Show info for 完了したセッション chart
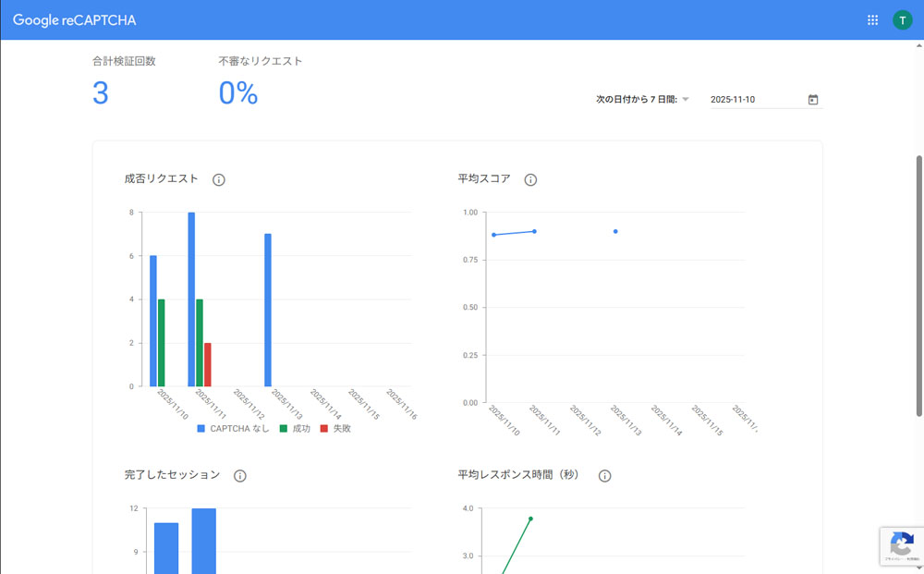The image size is (924, 574). pyautogui.click(x=240, y=476)
